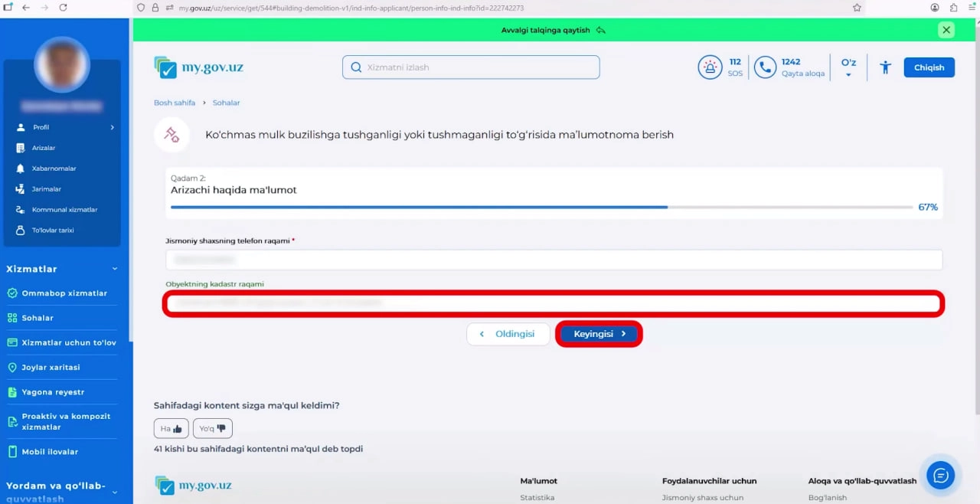The image size is (980, 504).
Task: Click the Bosh sahifa breadcrumb link
Action: coord(175,103)
